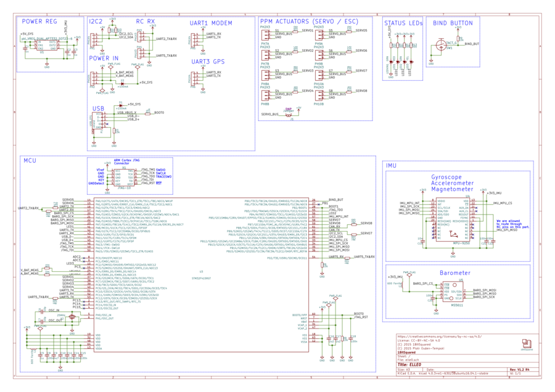Click the 1BitSquared logo in the title block
555x392 pixels.
click(527, 344)
